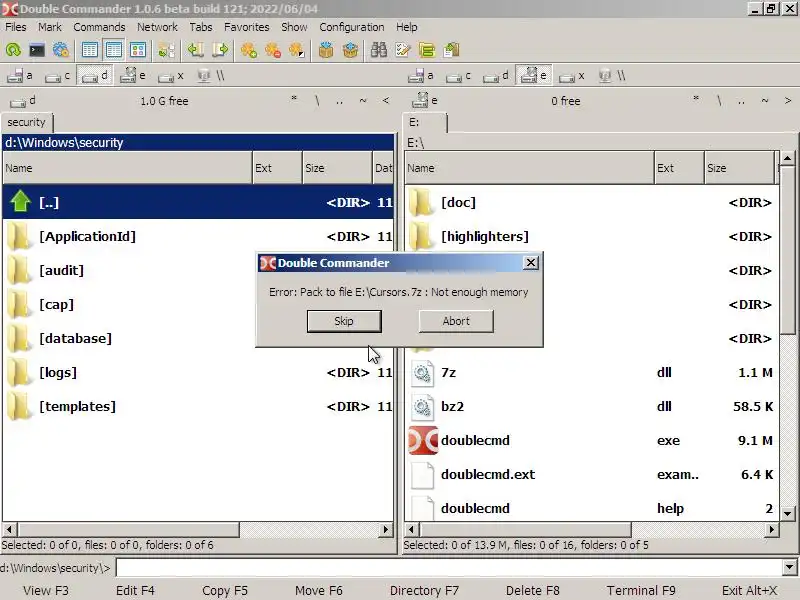
Task: Select drive x in left drive bar
Action: coord(170,76)
